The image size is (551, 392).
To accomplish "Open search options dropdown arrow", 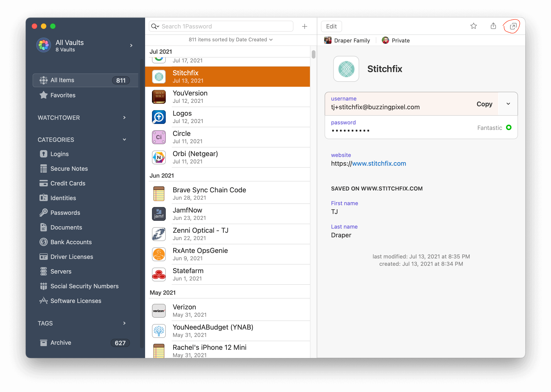I will pos(158,26).
